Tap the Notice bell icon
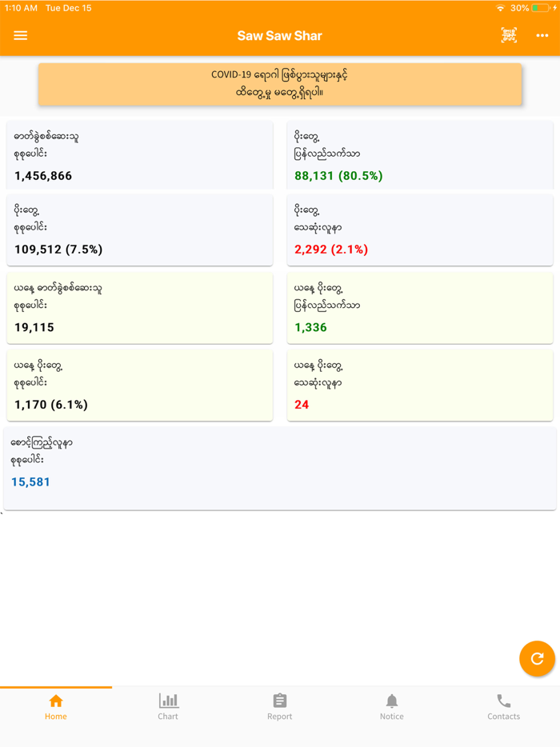The height and width of the screenshot is (747, 560). [x=392, y=701]
